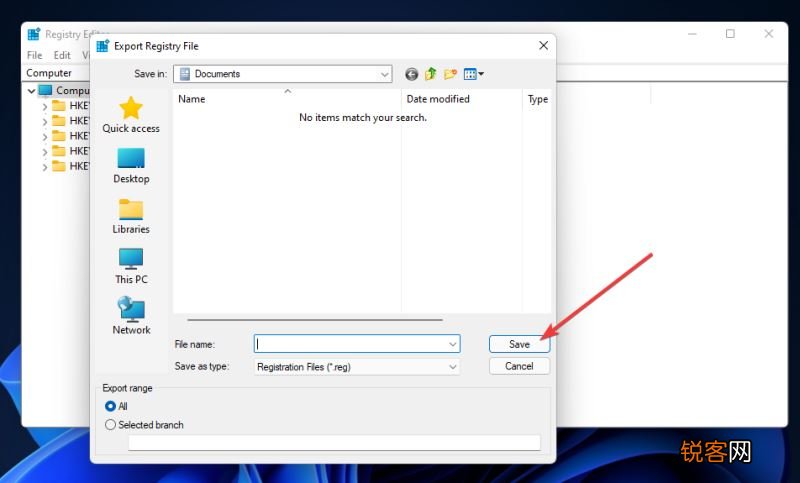Open the View Menu icon

click(x=473, y=74)
